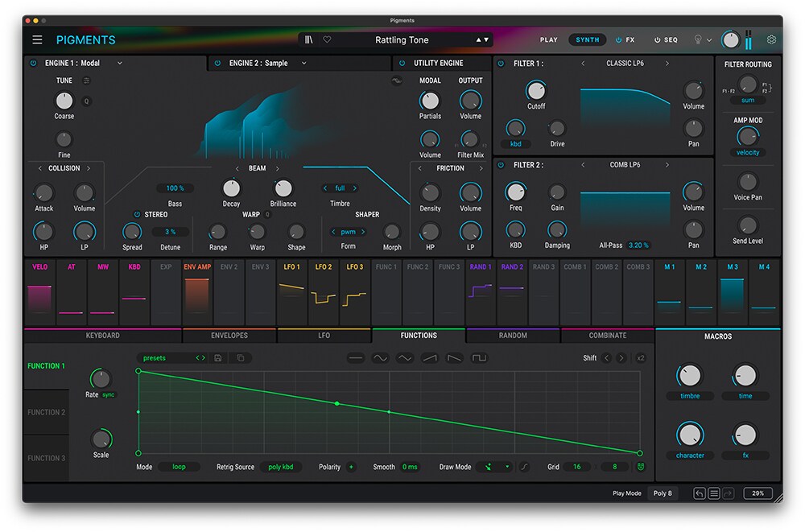Select next Filter 1 type with arrow

pos(667,64)
